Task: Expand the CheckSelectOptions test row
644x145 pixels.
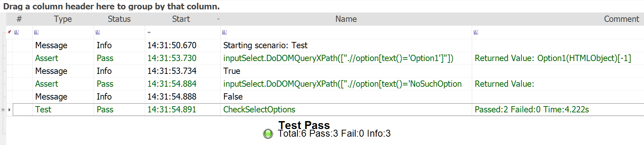Action: (x=3, y=110)
